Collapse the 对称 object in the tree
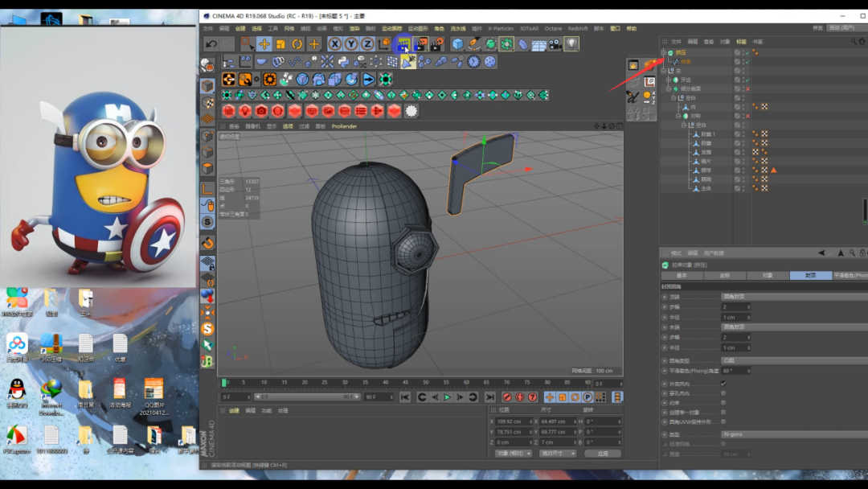Image resolution: width=868 pixels, height=489 pixels. 678,117
